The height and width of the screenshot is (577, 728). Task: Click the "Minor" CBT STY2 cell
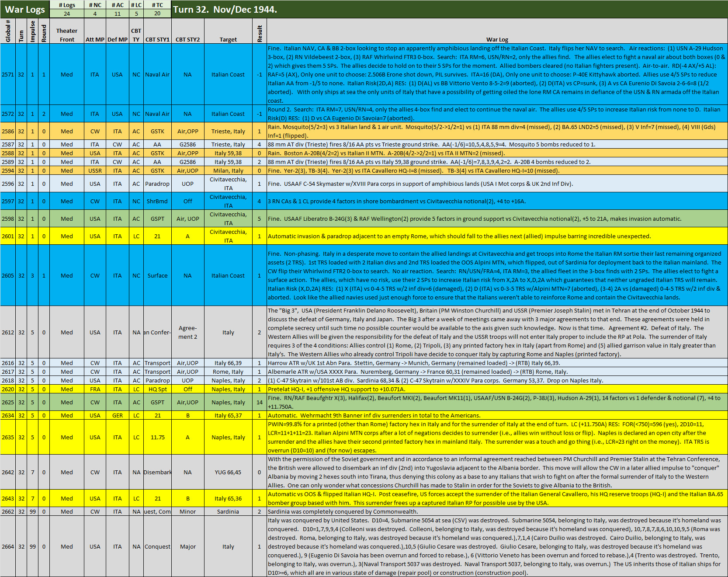(187, 511)
